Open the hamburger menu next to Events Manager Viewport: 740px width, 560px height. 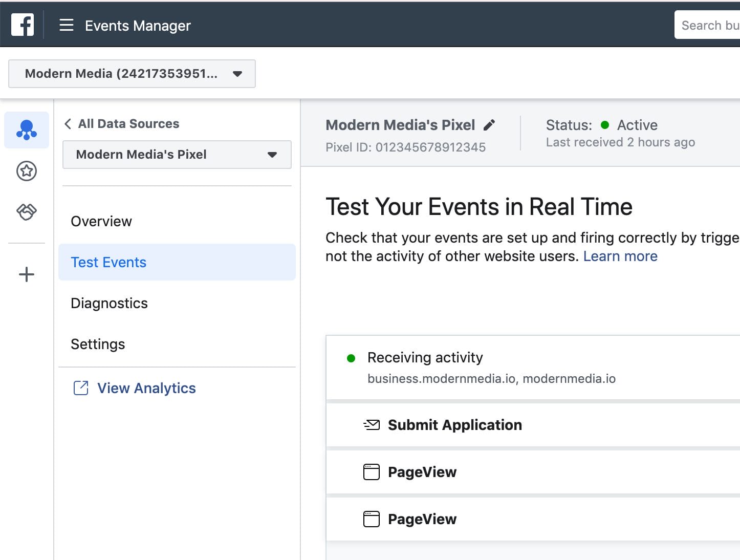[x=67, y=25]
